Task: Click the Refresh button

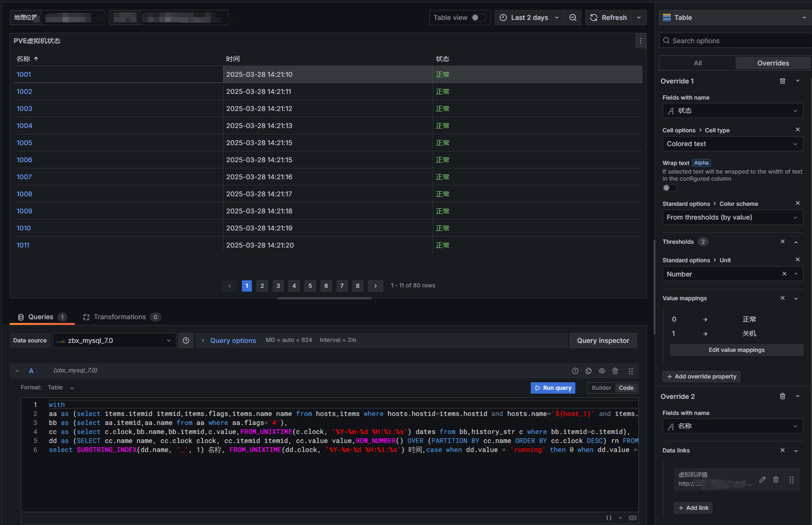Action: (609, 18)
